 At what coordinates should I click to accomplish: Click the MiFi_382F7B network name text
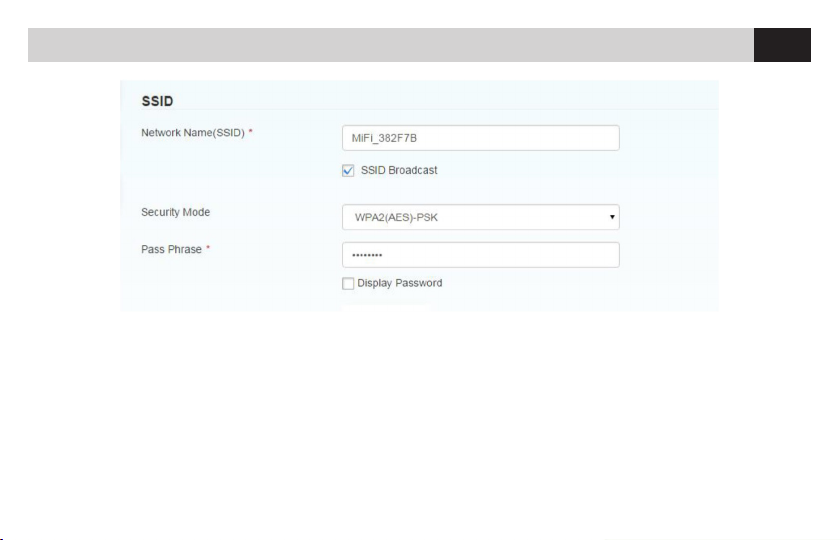coord(387,138)
